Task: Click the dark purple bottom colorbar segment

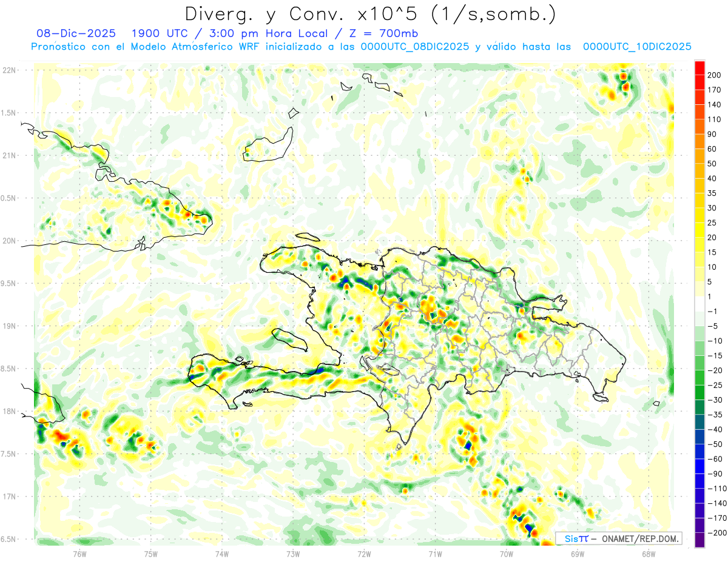Action: click(699, 540)
